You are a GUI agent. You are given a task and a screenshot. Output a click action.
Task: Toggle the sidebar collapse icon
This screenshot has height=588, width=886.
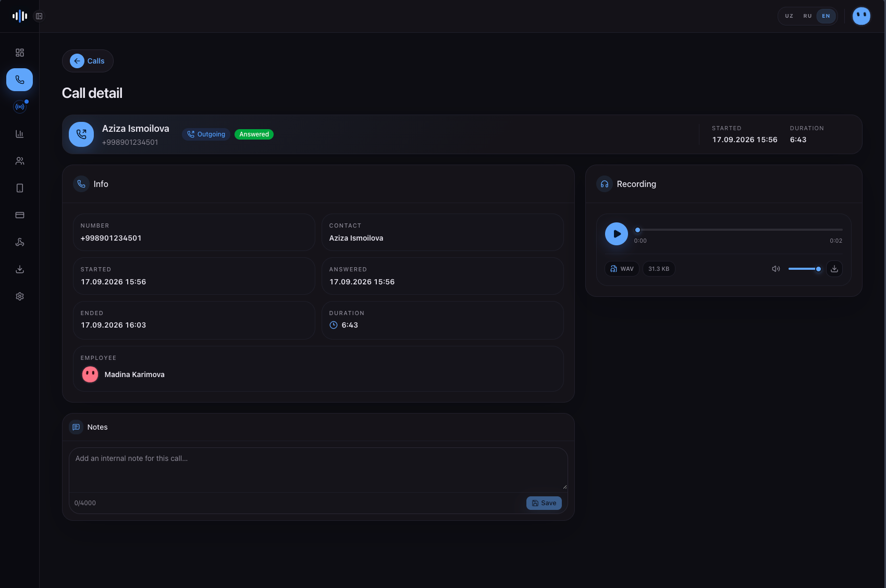click(x=39, y=16)
